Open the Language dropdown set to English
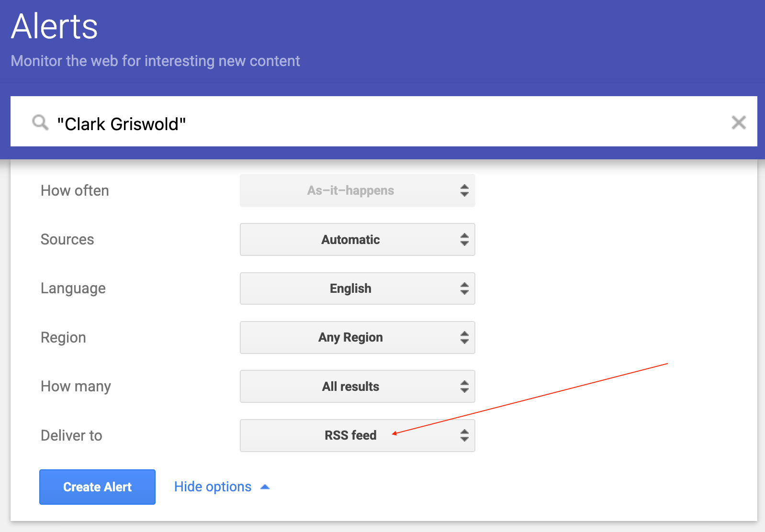Screen dimensions: 765x532 (x=357, y=288)
